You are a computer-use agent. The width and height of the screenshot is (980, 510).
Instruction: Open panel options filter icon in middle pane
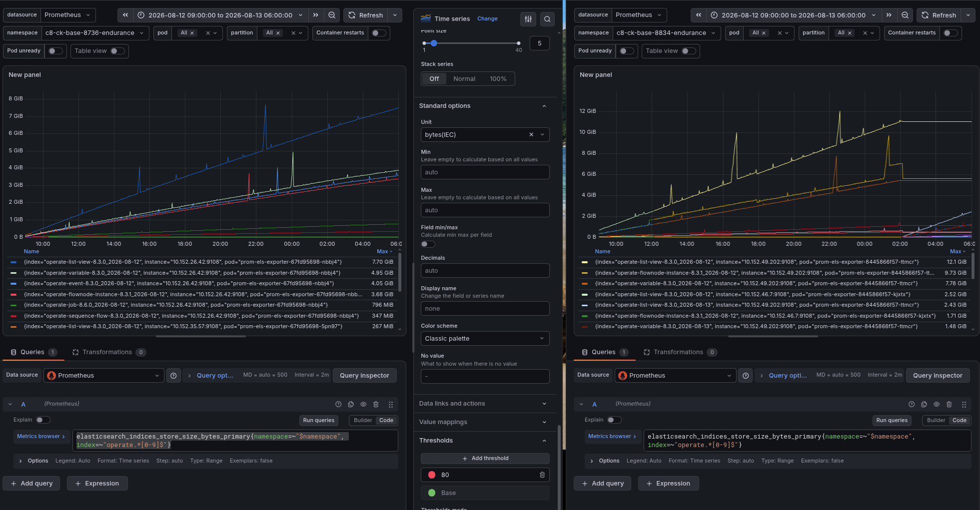click(x=528, y=19)
